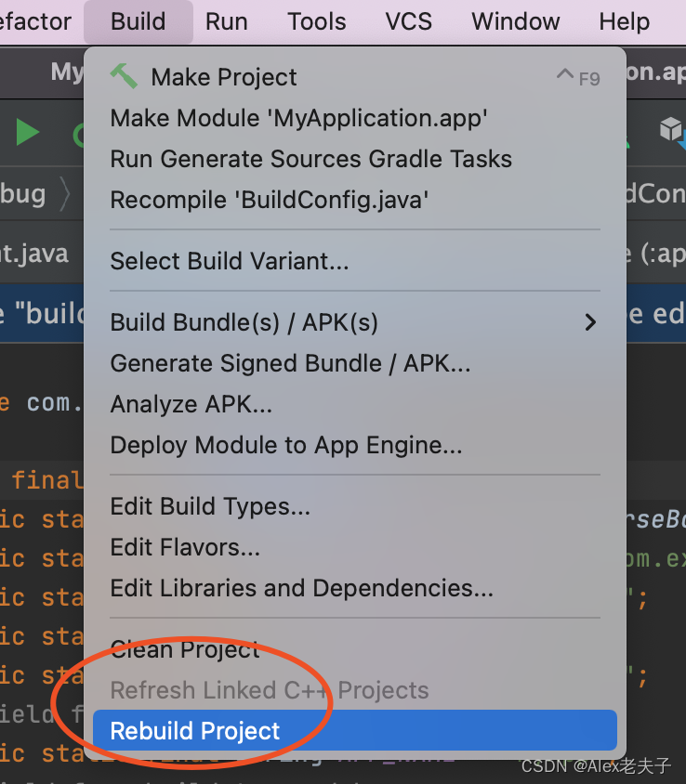The image size is (686, 784).
Task: Click the green Run play icon
Action: 26,133
